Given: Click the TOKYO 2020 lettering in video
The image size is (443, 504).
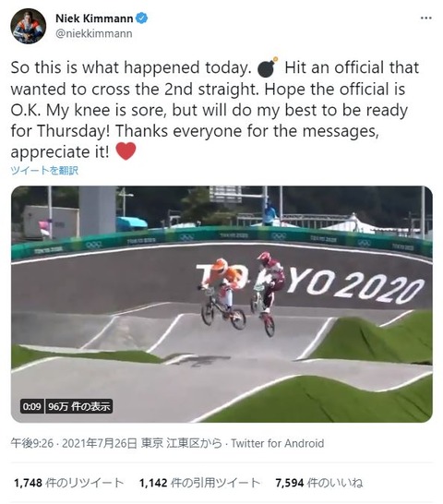Looking at the screenshot, I should (x=310, y=282).
